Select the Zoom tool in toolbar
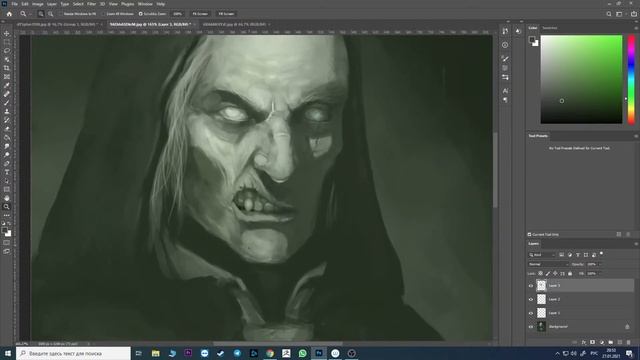640x360 pixels. [7, 207]
